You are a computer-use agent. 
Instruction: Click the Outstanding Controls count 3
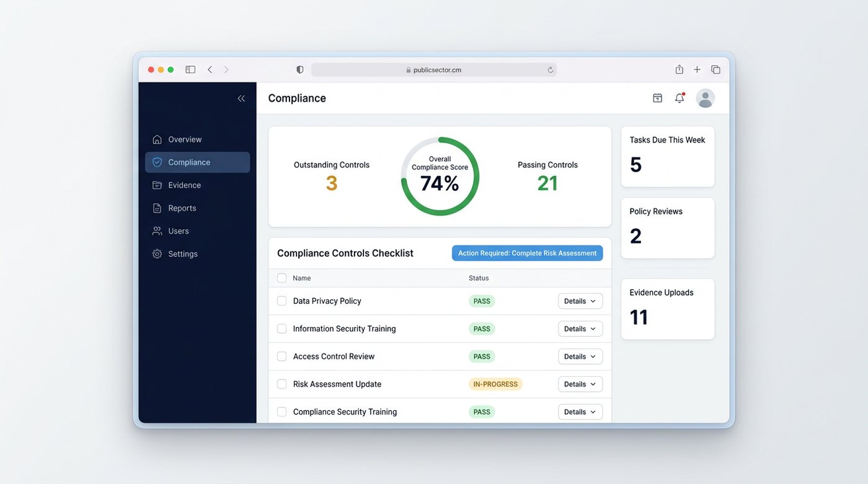click(332, 183)
